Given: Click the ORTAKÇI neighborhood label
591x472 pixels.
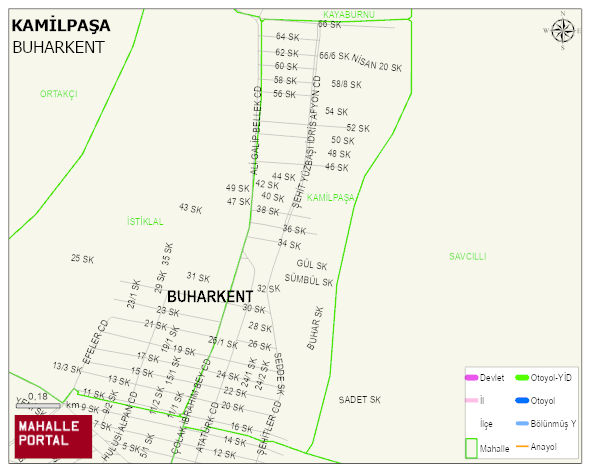Looking at the screenshot, I should [59, 94].
